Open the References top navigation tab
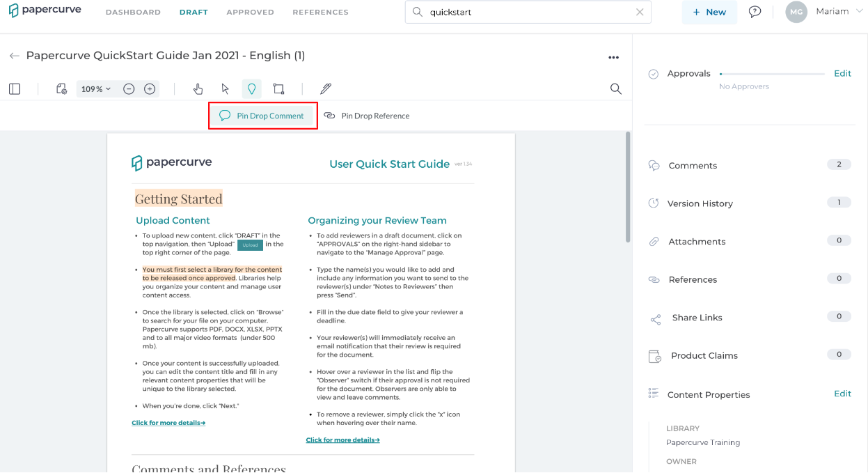 tap(320, 12)
